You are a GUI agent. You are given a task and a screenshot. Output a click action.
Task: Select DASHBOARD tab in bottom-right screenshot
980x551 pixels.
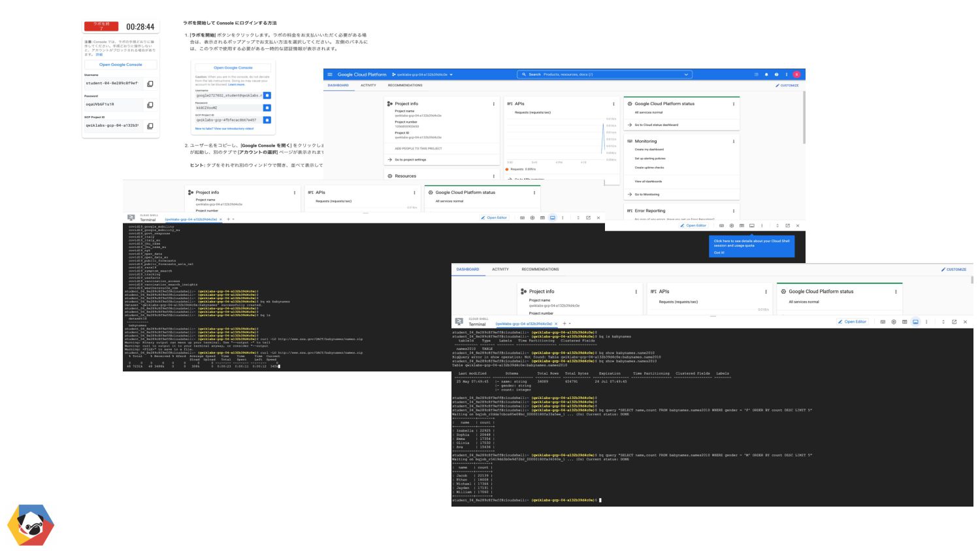pyautogui.click(x=468, y=269)
